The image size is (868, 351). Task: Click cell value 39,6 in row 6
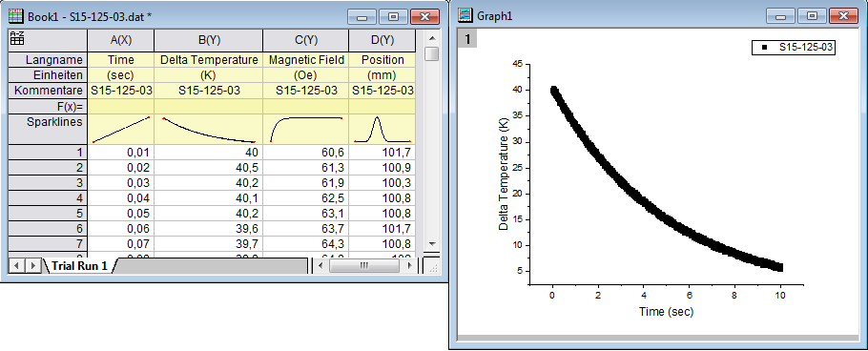click(209, 229)
